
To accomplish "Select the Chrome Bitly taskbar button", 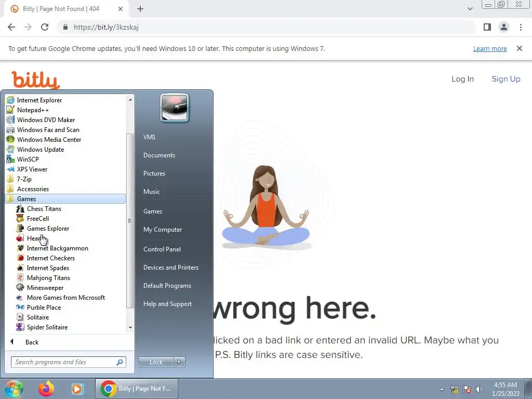I will pyautogui.click(x=137, y=389).
